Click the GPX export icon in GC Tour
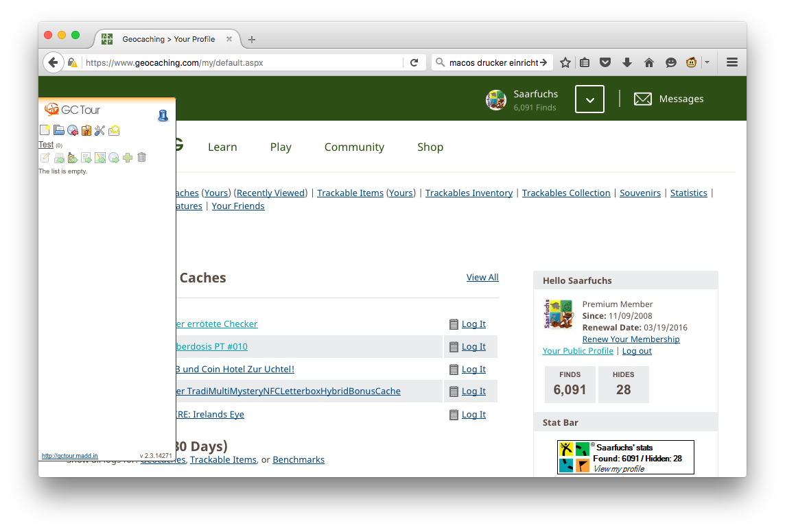The height and width of the screenshot is (532, 785). (86, 158)
